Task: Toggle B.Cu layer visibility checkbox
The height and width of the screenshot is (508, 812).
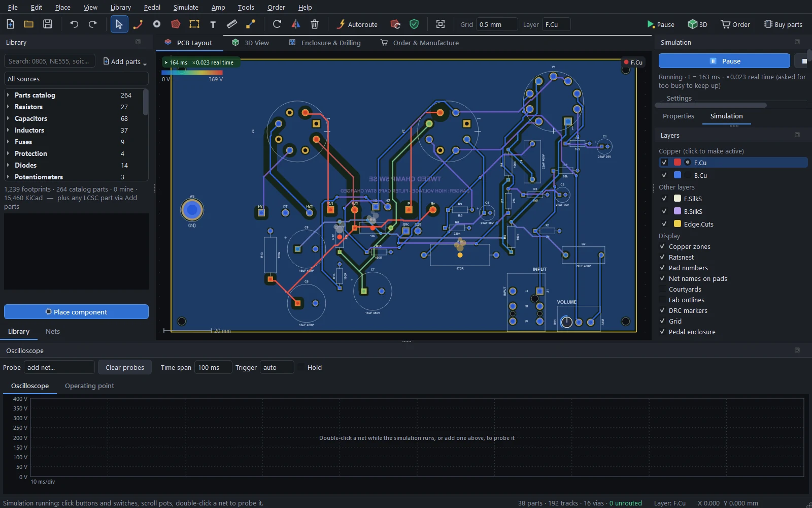Action: pyautogui.click(x=664, y=175)
